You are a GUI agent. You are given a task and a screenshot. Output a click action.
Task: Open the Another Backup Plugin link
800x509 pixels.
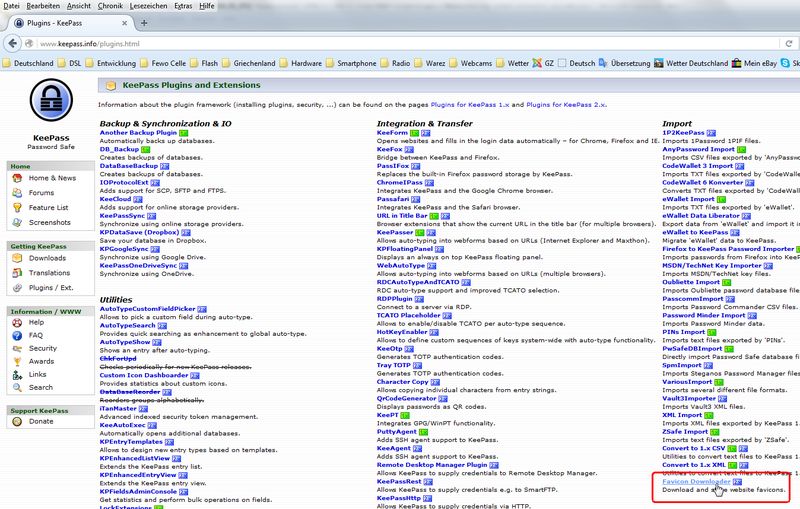138,133
